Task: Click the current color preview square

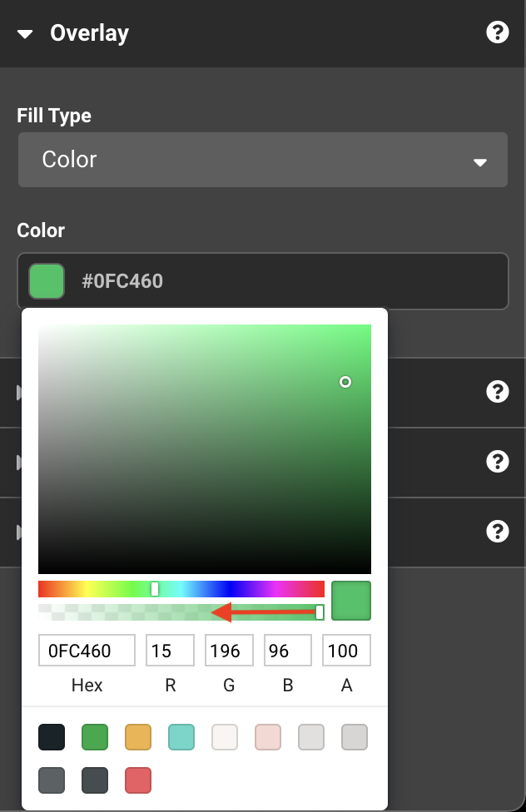Action: point(351,601)
